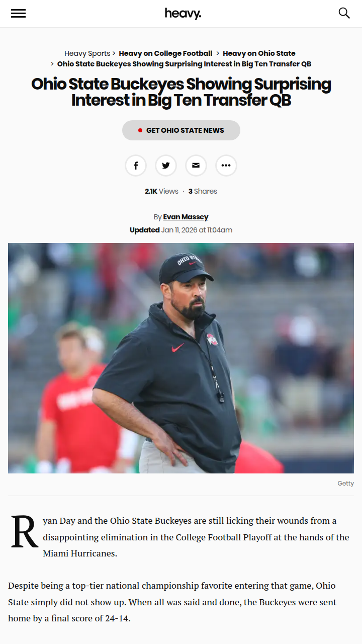Open the search magnifier icon

coord(344,13)
